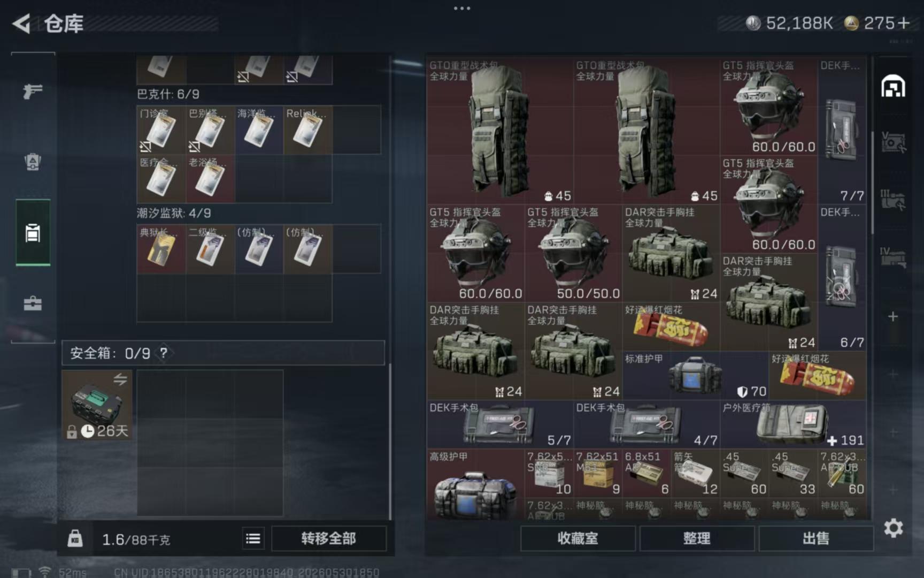The image size is (924, 578).
Task: Click the safe box help question mark
Action: point(164,353)
